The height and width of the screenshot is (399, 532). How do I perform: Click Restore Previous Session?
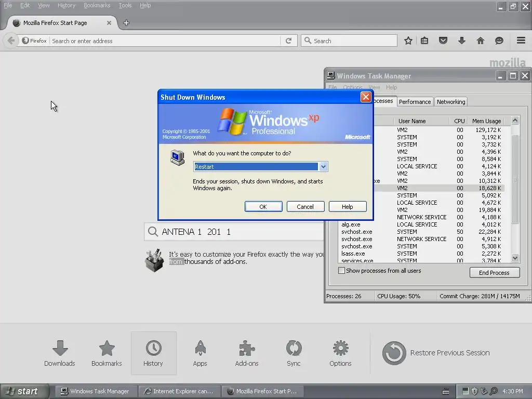pos(436,353)
